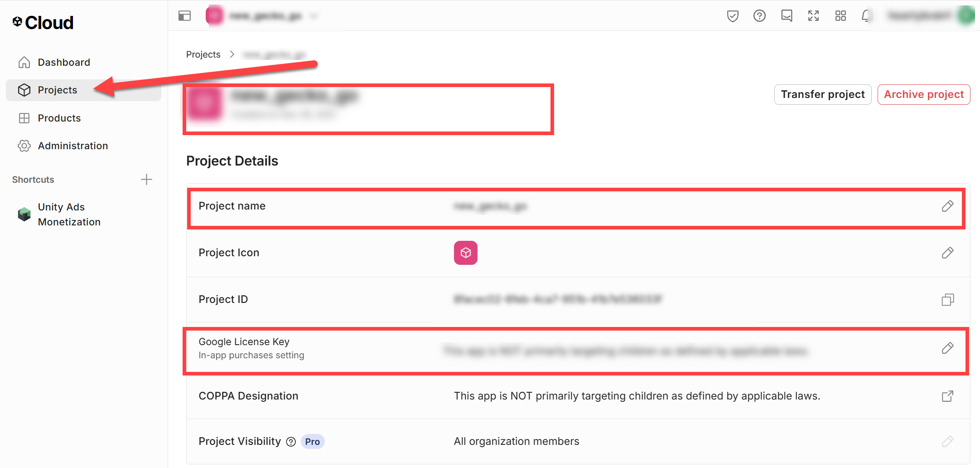This screenshot has height=468, width=980.
Task: Copy the Project ID value
Action: [947, 300]
